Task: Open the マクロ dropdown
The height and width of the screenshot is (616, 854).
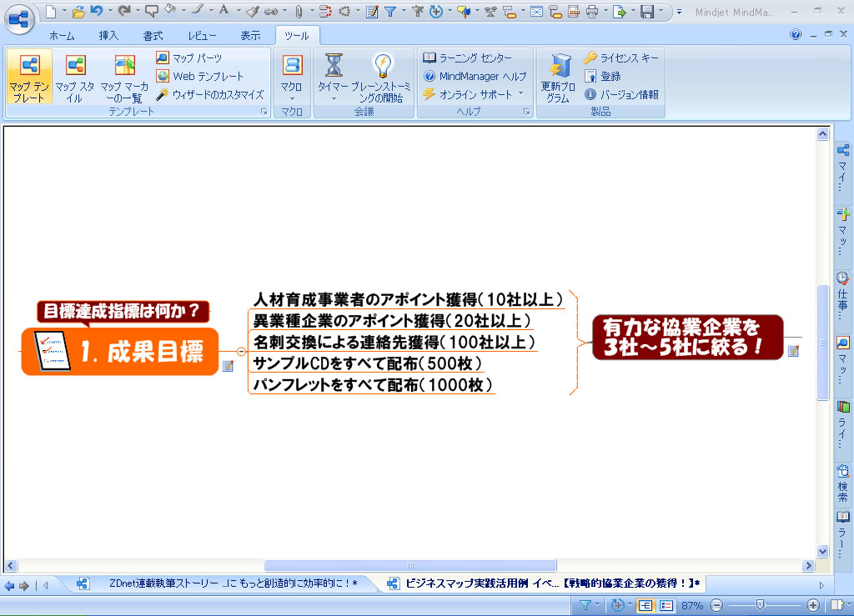Action: (292, 98)
